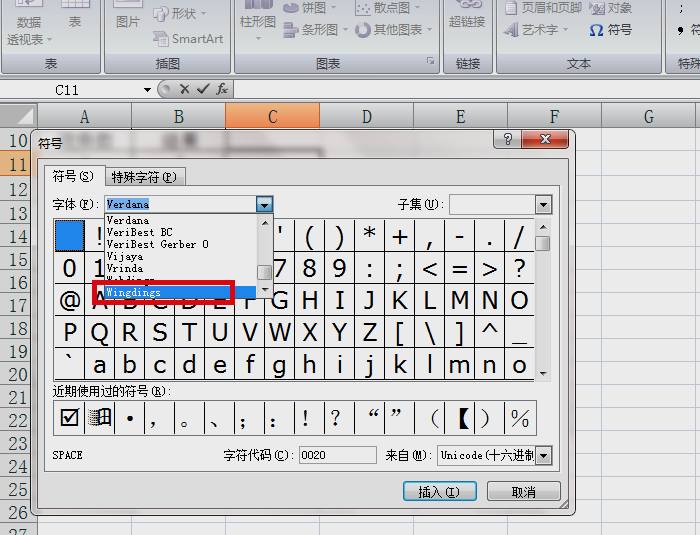Select the question mark in the symbol grid
This screenshot has width=700, height=535.
(x=519, y=268)
